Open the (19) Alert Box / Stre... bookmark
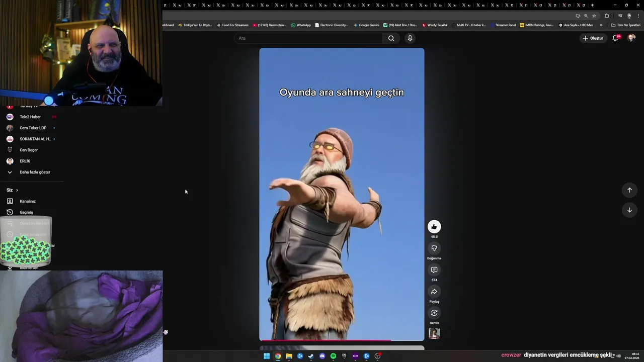Screen dimensions: 644x362 [400, 25]
